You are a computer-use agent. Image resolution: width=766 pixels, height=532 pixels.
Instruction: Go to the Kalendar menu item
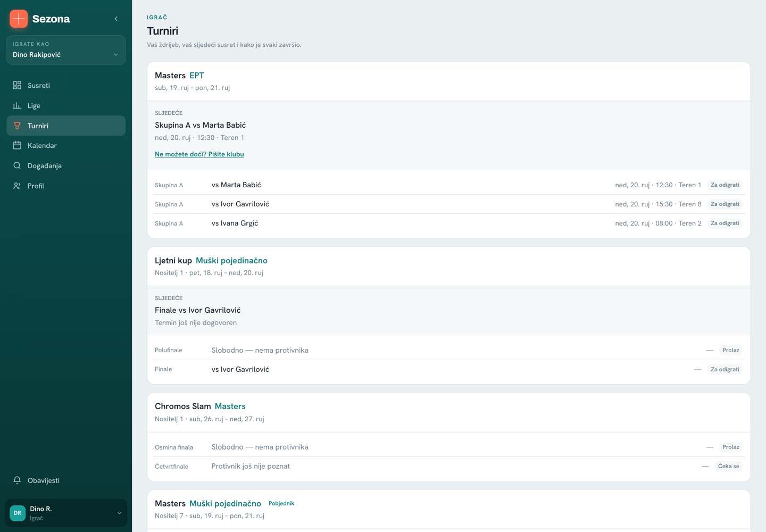66,145
